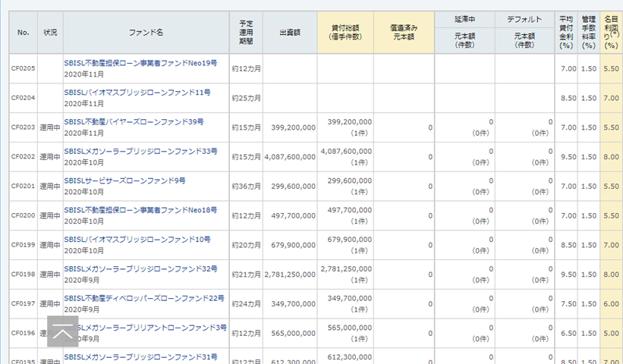Click 約36カ月 period in row CF0201
Screen dimensions: 623x364
(247, 186)
